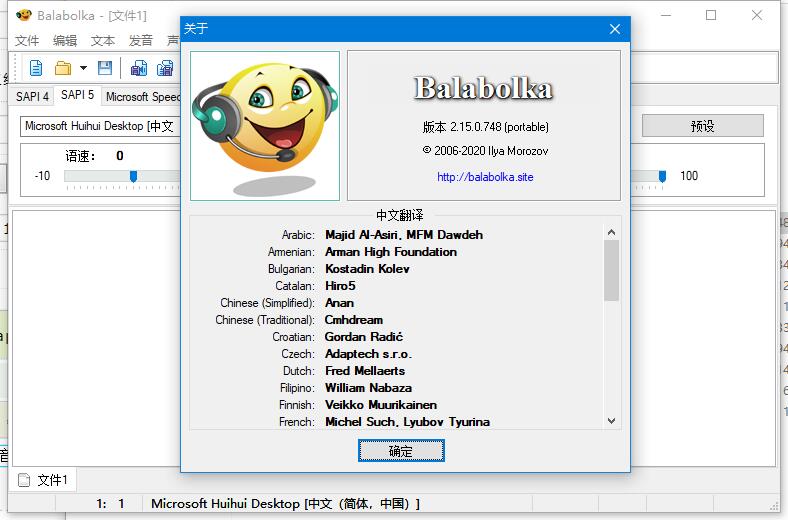788x520 pixels.
Task: Click the Balabolka smiley logo image
Action: click(x=265, y=126)
